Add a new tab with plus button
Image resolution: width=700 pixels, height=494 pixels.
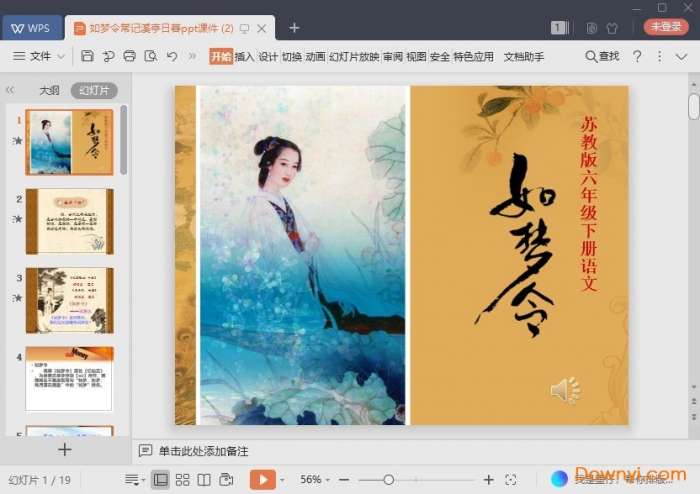pos(294,28)
